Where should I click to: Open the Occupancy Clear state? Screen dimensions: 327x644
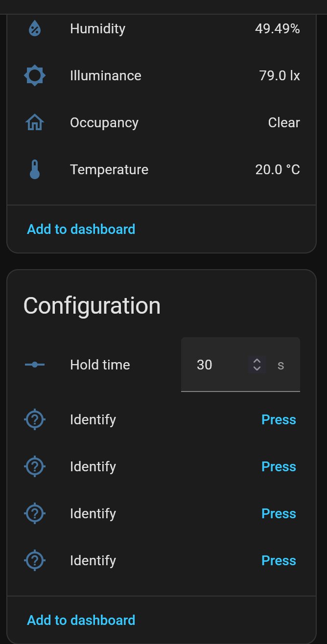284,123
